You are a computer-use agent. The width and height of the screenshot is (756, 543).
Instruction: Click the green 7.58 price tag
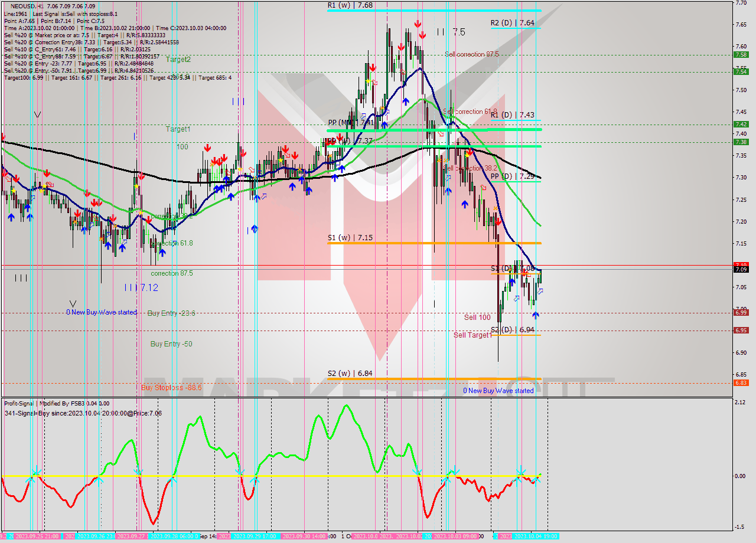(x=741, y=54)
